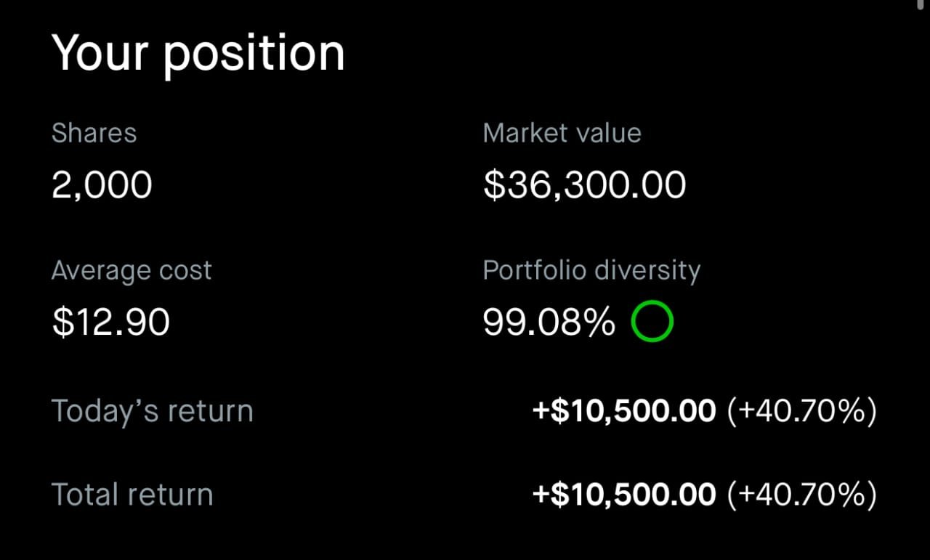This screenshot has width=930, height=560.
Task: Select Total return +$10,500.00 amount
Action: tap(624, 495)
